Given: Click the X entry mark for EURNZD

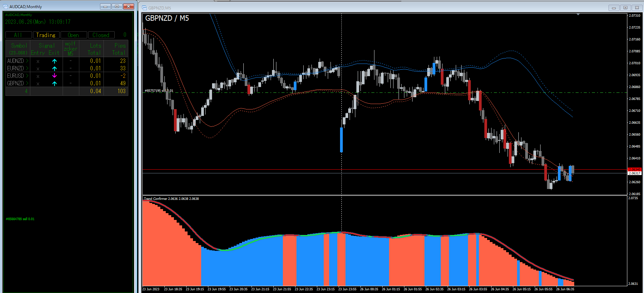Looking at the screenshot, I should 38,69.
